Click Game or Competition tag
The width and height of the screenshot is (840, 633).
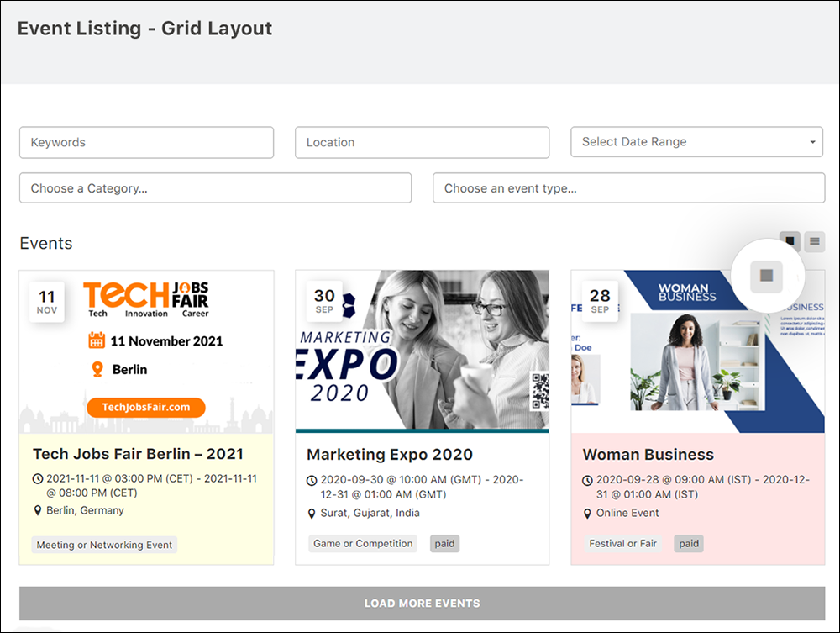[363, 544]
